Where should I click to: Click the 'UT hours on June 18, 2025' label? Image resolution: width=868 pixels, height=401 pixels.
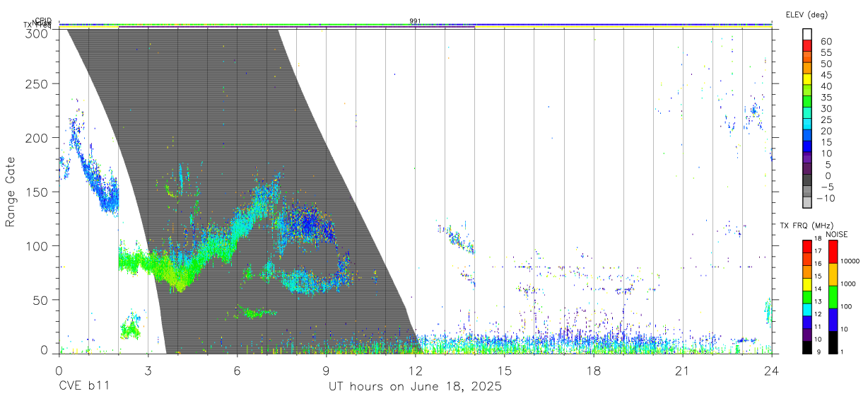click(415, 387)
